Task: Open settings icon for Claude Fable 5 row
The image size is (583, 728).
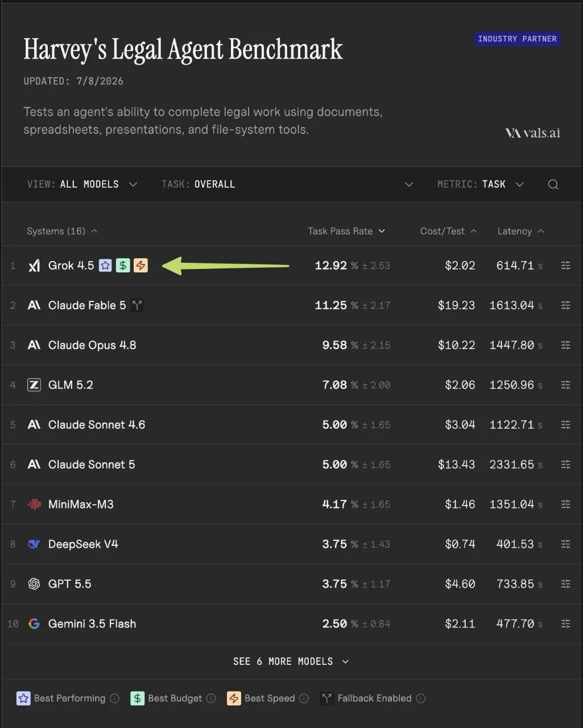Action: [565, 305]
